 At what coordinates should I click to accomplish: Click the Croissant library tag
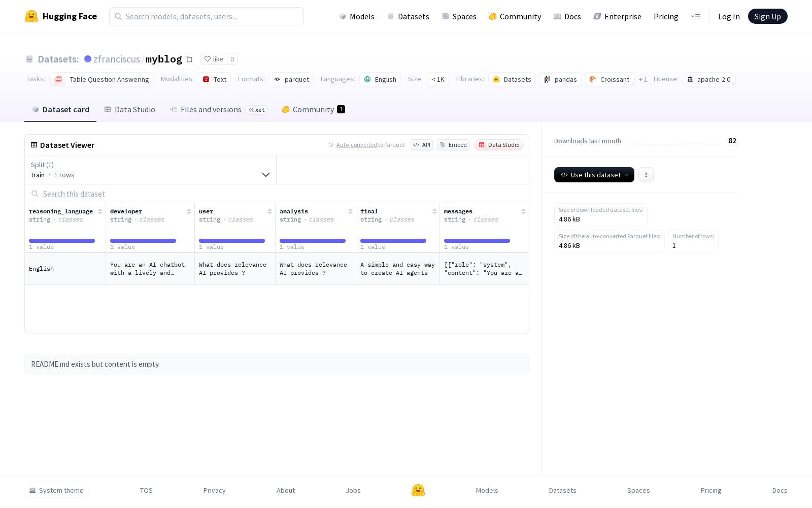pyautogui.click(x=610, y=79)
